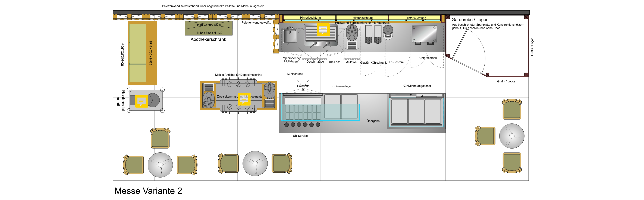Select the Kontortheke counter shape
The height and width of the screenshot is (200, 644).
coord(142,53)
